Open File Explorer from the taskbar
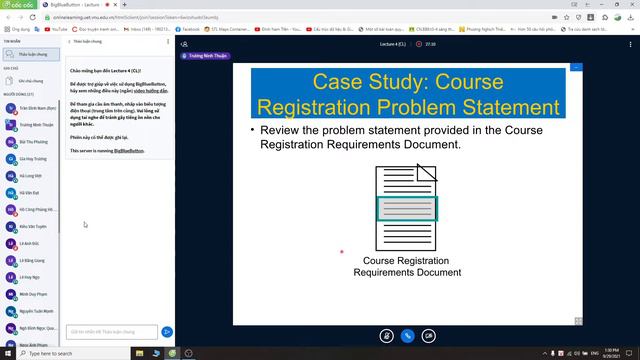This screenshot has height=360, width=640. 139,353
